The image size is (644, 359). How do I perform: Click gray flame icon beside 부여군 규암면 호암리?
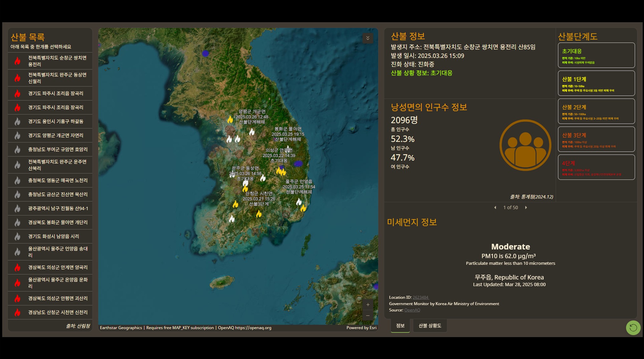17,149
